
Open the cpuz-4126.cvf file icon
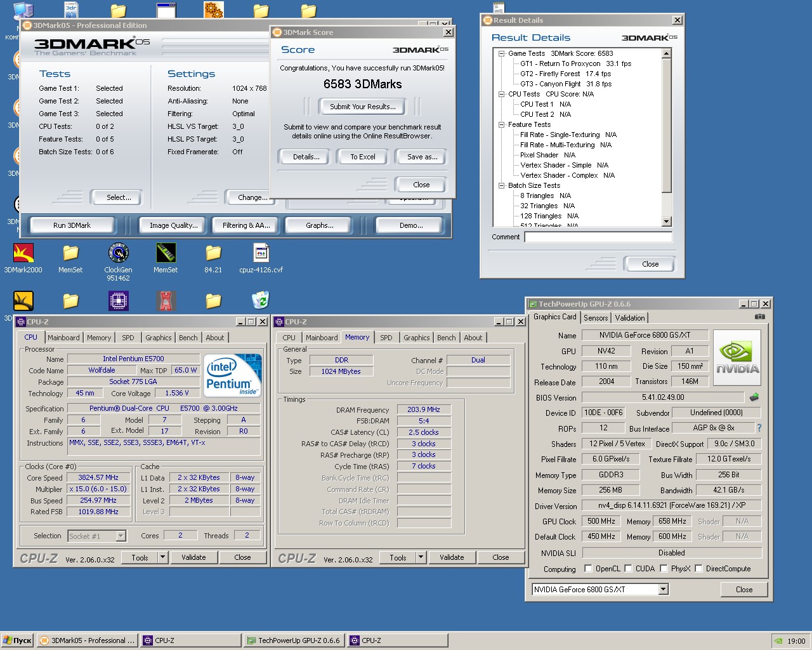261,253
